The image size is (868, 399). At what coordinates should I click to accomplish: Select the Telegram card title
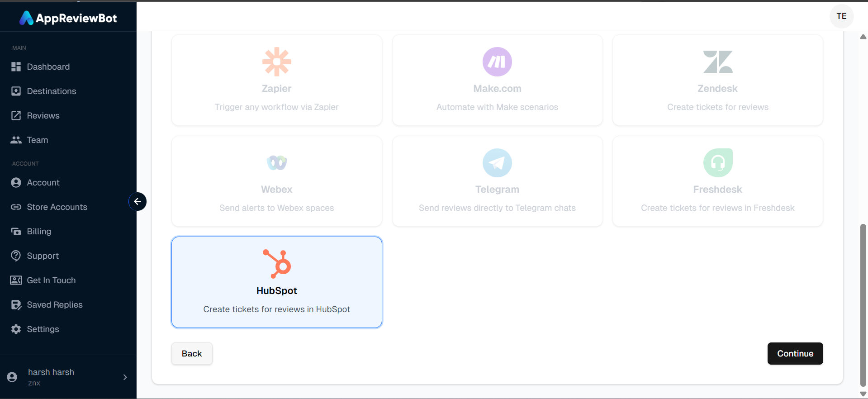point(497,190)
